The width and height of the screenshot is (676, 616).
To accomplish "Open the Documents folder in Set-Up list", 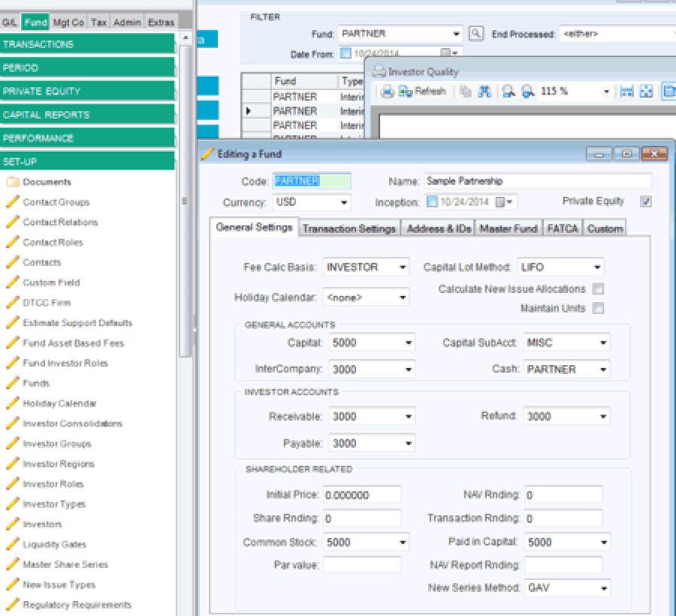I will click(x=47, y=182).
